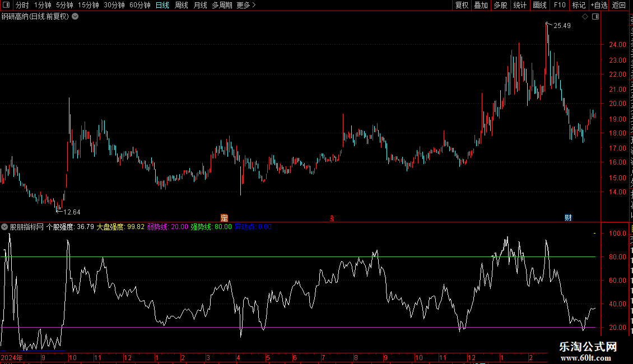Select the 15分钟 period
Viewport: 633px width, 364px height.
coord(89,5)
